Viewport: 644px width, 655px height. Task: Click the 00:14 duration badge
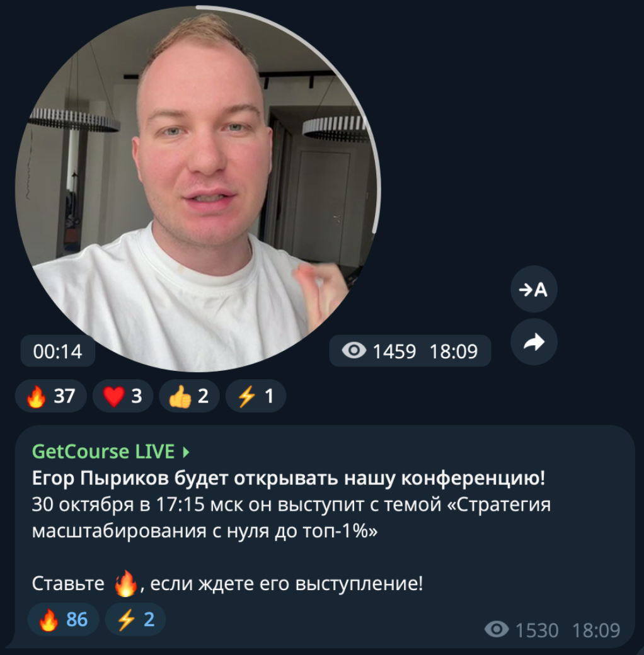point(58,351)
